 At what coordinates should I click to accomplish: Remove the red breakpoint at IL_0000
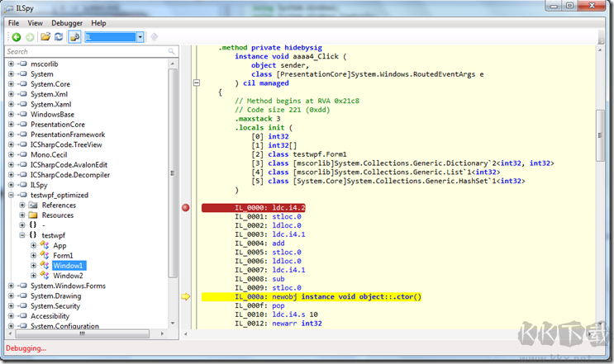coord(185,208)
